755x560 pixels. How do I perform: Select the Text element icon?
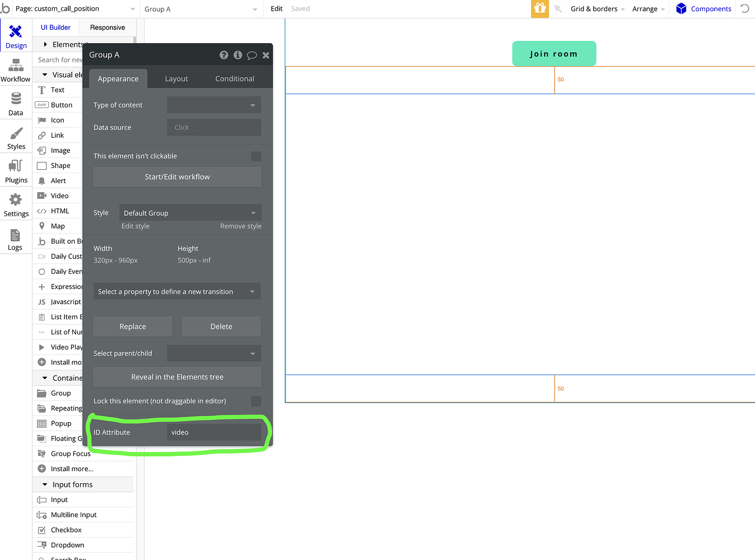tap(41, 90)
